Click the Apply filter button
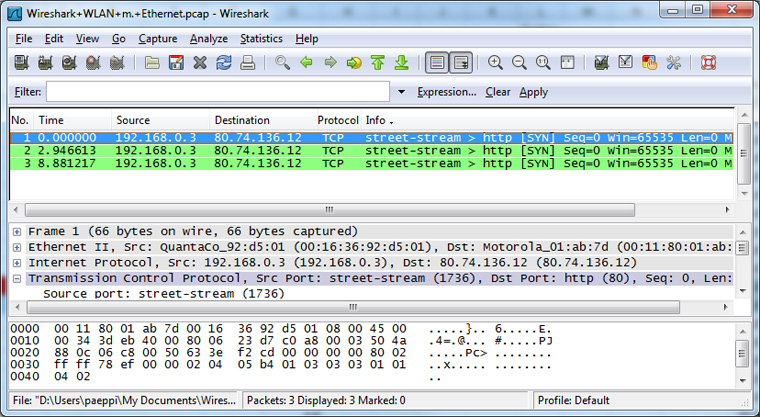 pos(534,92)
